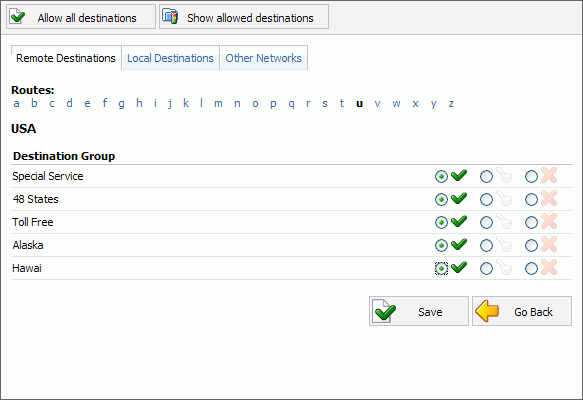Select the blocked radio button for Special Service

coord(531,176)
